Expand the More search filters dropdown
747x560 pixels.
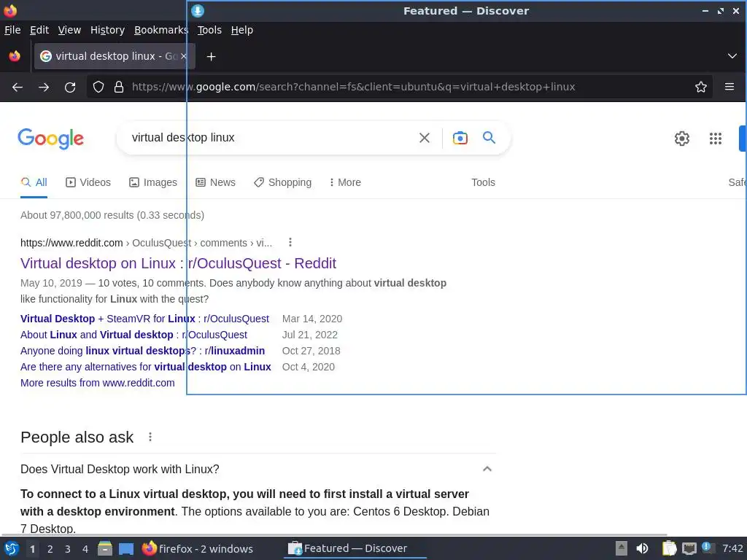pos(345,182)
